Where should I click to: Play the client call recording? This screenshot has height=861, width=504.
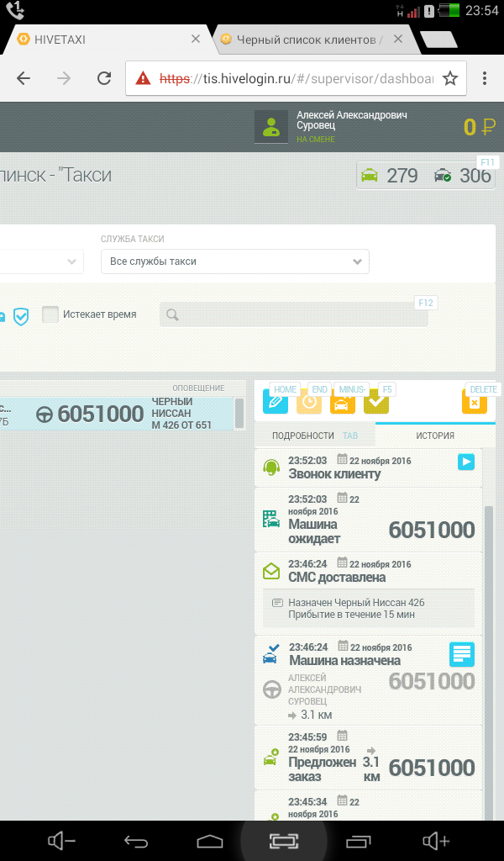466,462
